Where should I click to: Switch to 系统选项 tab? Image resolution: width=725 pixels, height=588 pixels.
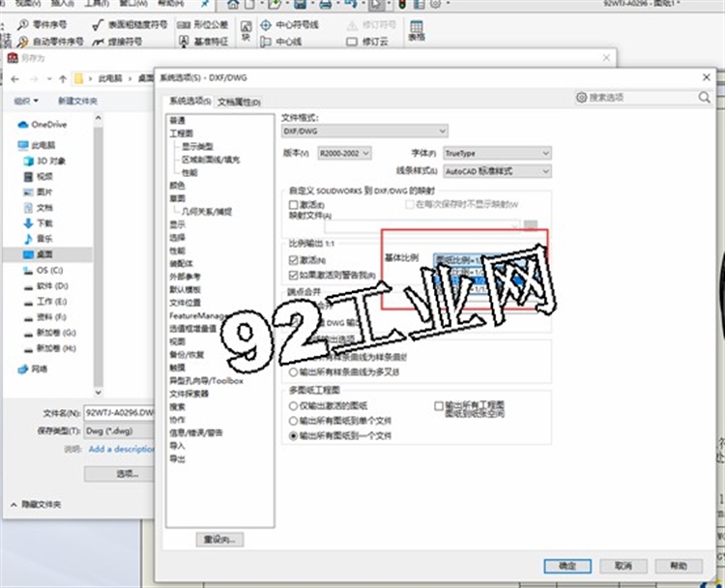(x=190, y=101)
